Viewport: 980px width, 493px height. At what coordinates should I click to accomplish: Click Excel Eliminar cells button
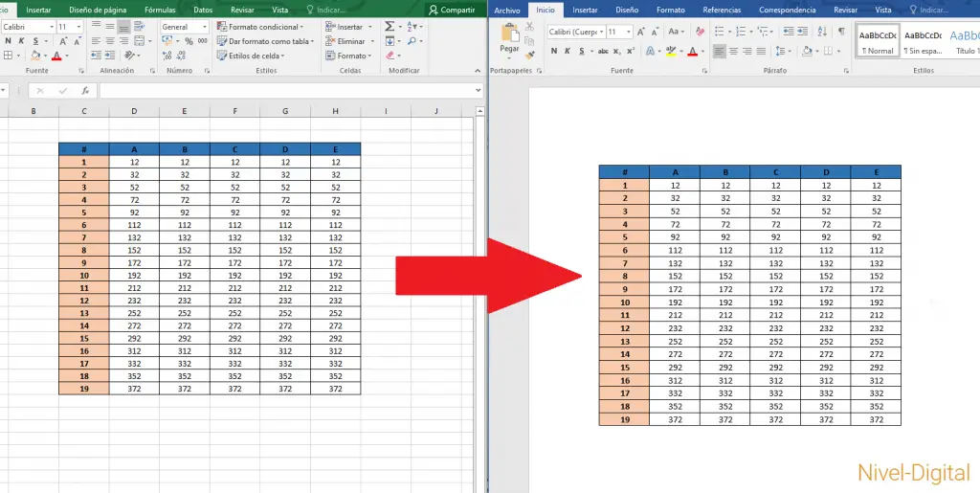coord(350,41)
